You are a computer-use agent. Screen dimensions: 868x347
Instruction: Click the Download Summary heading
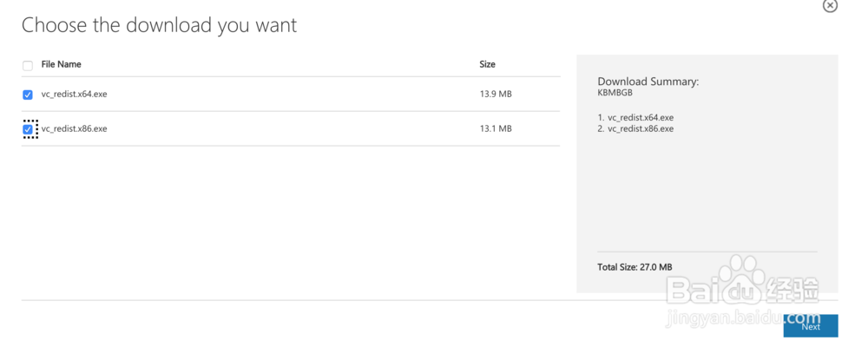(648, 82)
